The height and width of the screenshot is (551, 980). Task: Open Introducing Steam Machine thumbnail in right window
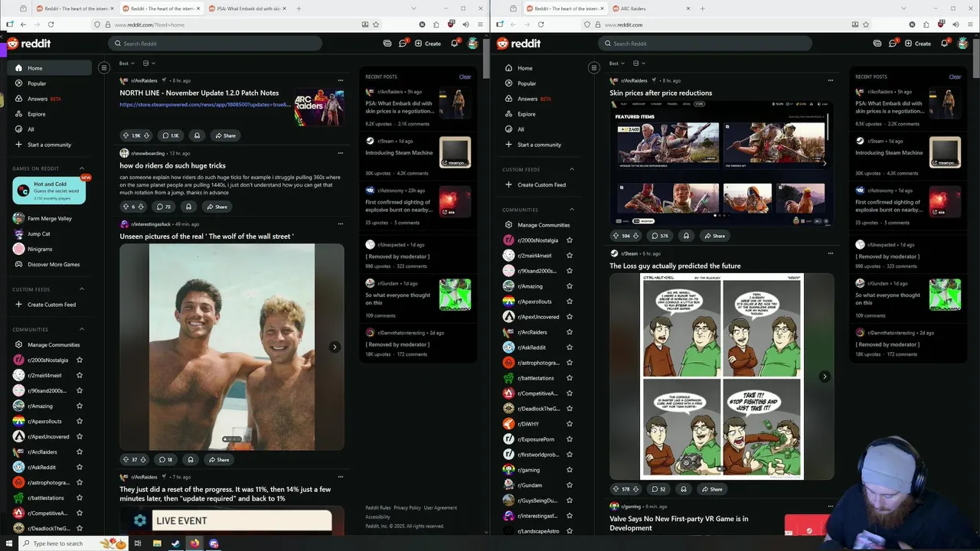pos(945,152)
